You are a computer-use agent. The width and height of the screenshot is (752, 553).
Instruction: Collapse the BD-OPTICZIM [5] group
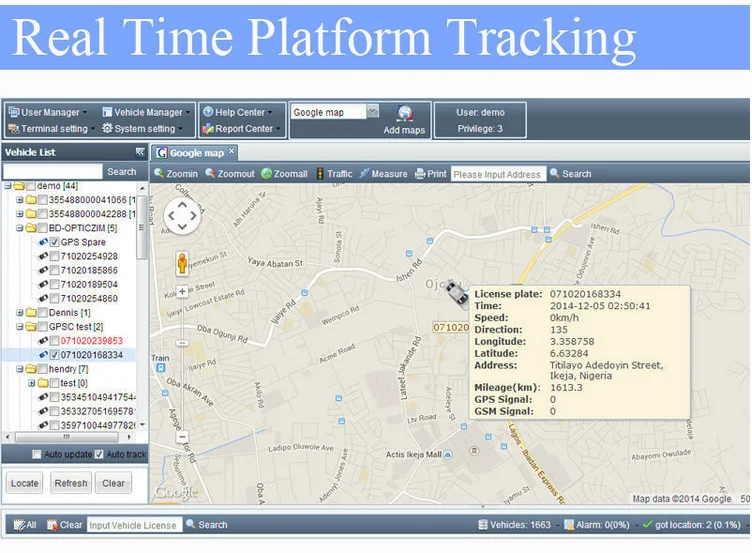click(x=20, y=228)
